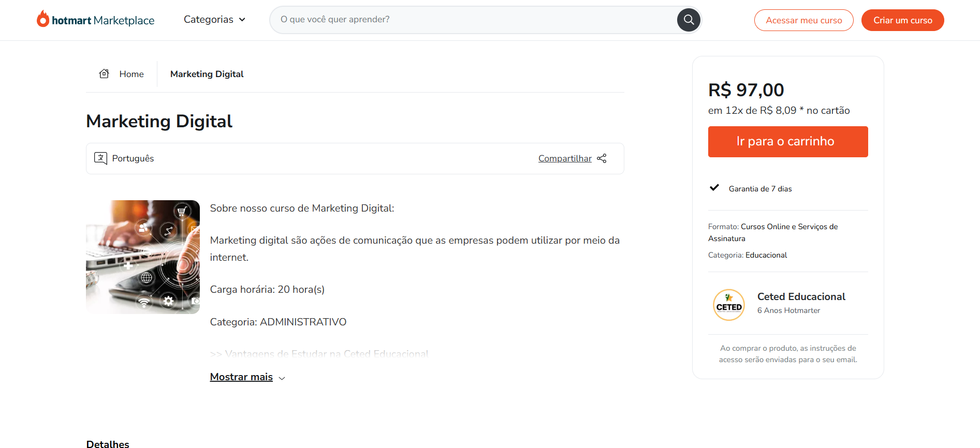Click the Ceted Educacional round logo

tap(728, 305)
